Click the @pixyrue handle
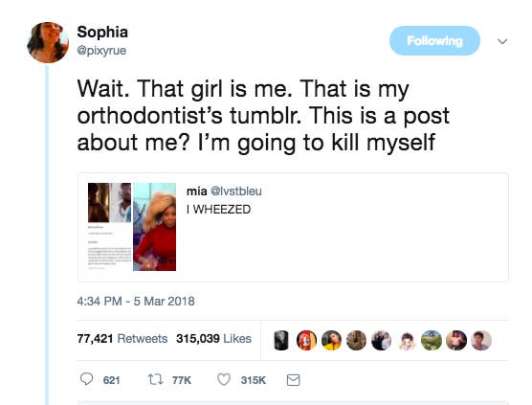This screenshot has height=405, width=532. point(101,51)
